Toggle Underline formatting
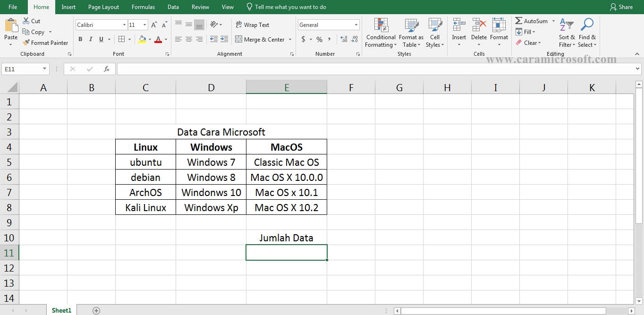 [x=101, y=39]
